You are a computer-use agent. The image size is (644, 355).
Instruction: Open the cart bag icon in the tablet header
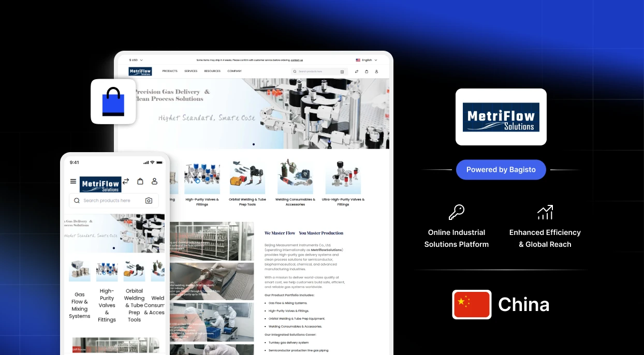(367, 71)
